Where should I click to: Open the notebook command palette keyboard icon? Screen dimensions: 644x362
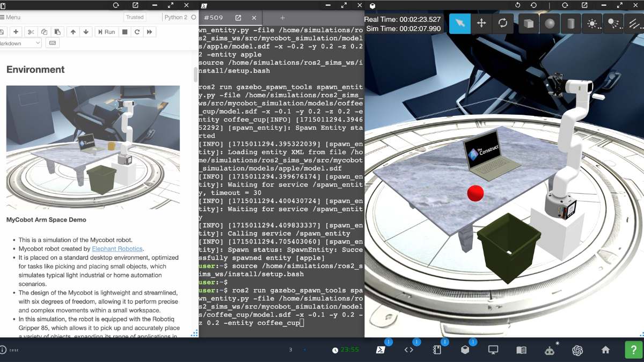pos(52,43)
